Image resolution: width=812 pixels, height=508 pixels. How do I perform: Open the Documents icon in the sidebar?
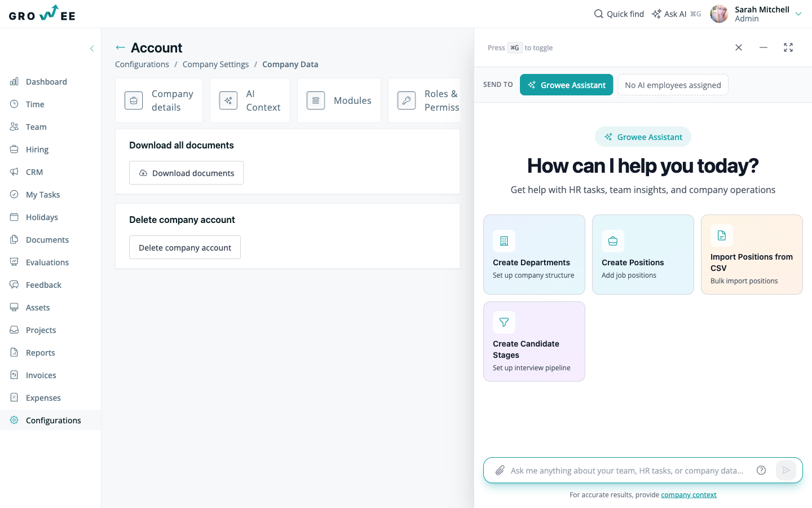pos(14,239)
